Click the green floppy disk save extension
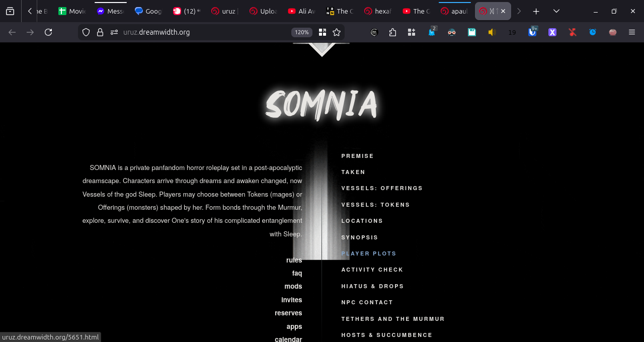Screen dimensions: 644x342 [471, 32]
